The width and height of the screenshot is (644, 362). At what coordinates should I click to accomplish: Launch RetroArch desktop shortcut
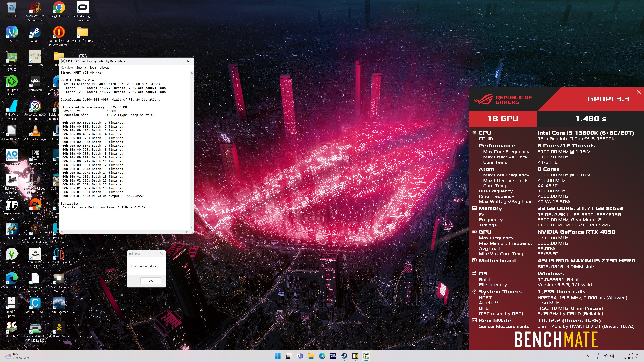click(35, 84)
